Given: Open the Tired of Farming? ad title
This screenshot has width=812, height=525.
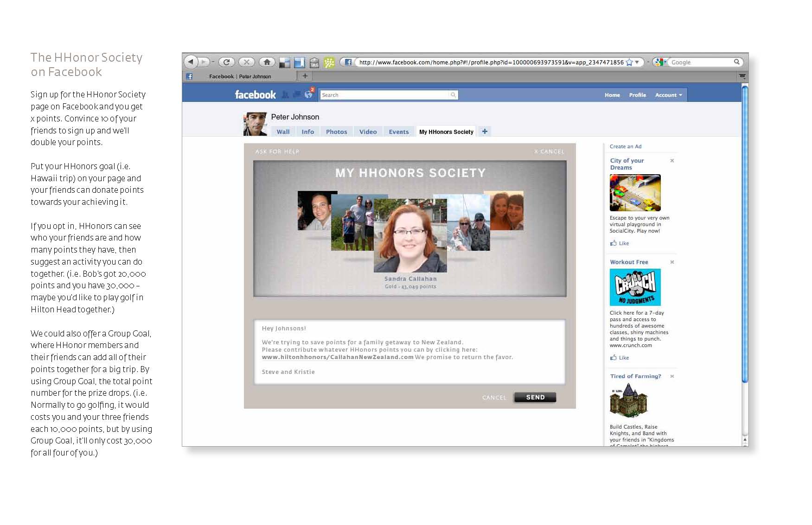Looking at the screenshot, I should pyautogui.click(x=635, y=376).
